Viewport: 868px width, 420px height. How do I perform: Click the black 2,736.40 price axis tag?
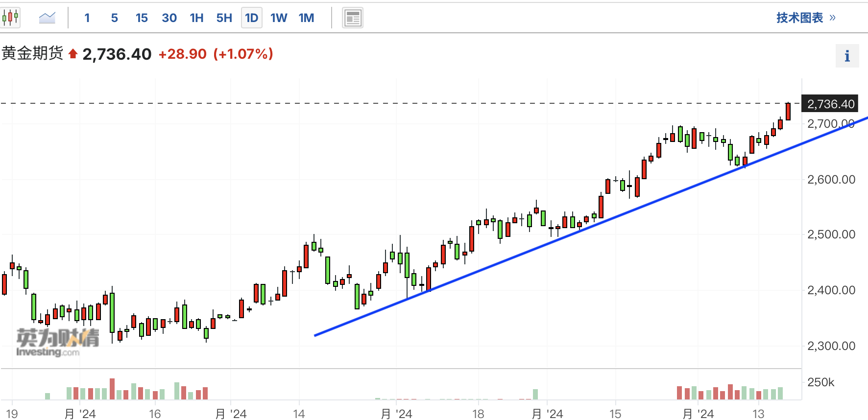830,104
